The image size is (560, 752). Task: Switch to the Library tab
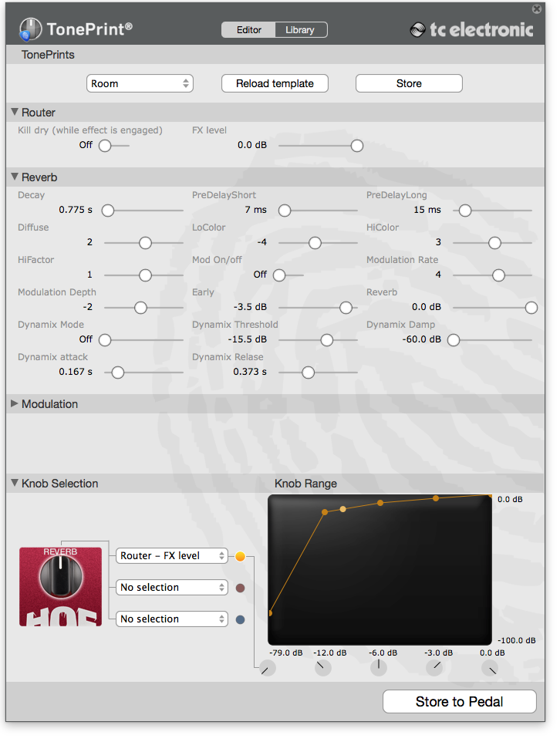300,30
